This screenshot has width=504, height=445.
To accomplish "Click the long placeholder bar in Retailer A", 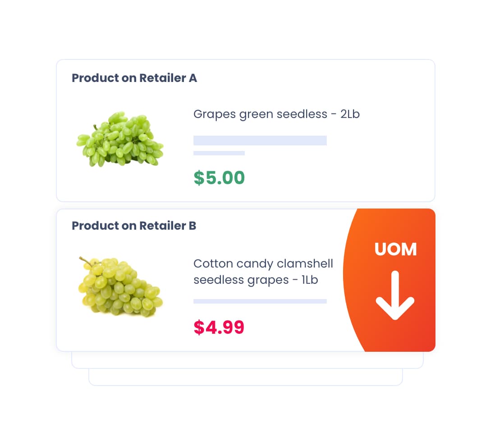I will coord(260,141).
